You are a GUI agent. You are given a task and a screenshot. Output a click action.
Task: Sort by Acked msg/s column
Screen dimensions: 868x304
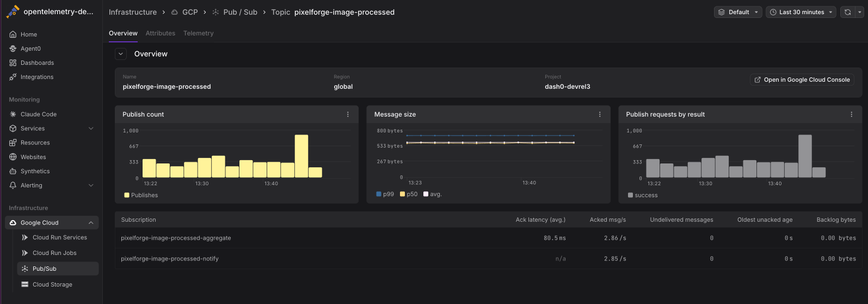pyautogui.click(x=608, y=220)
